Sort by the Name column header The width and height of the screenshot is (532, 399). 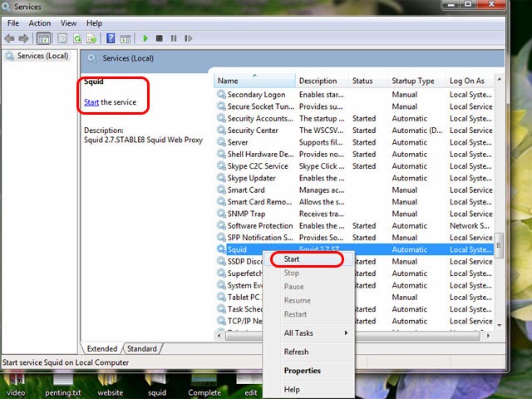pyautogui.click(x=254, y=81)
